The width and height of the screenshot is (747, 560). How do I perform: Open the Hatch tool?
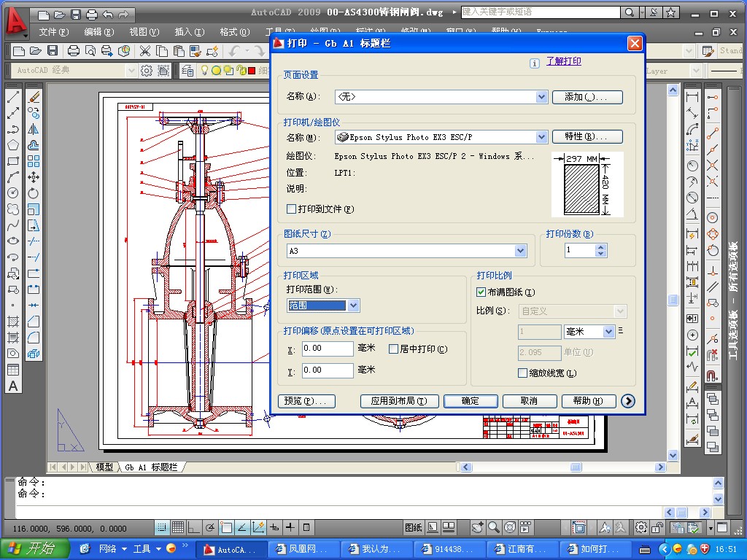click(x=13, y=322)
